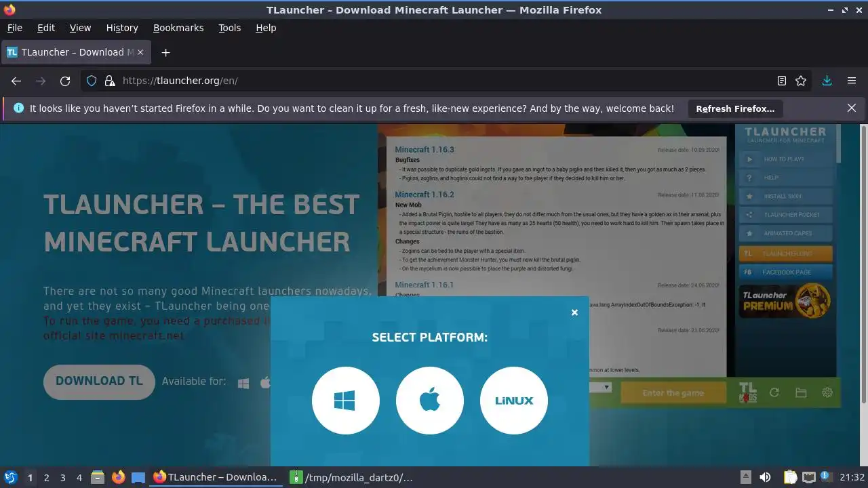Viewport: 868px width, 488px height.
Task: Click the TLauncher Premium banner in screenshot
Action: 785,302
